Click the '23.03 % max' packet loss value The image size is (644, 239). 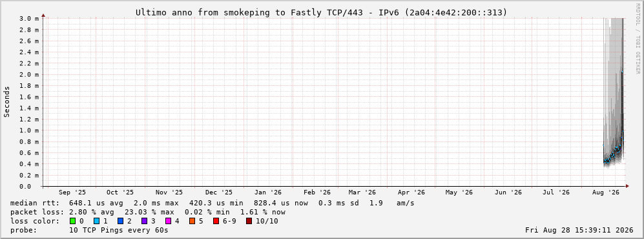[149, 213]
